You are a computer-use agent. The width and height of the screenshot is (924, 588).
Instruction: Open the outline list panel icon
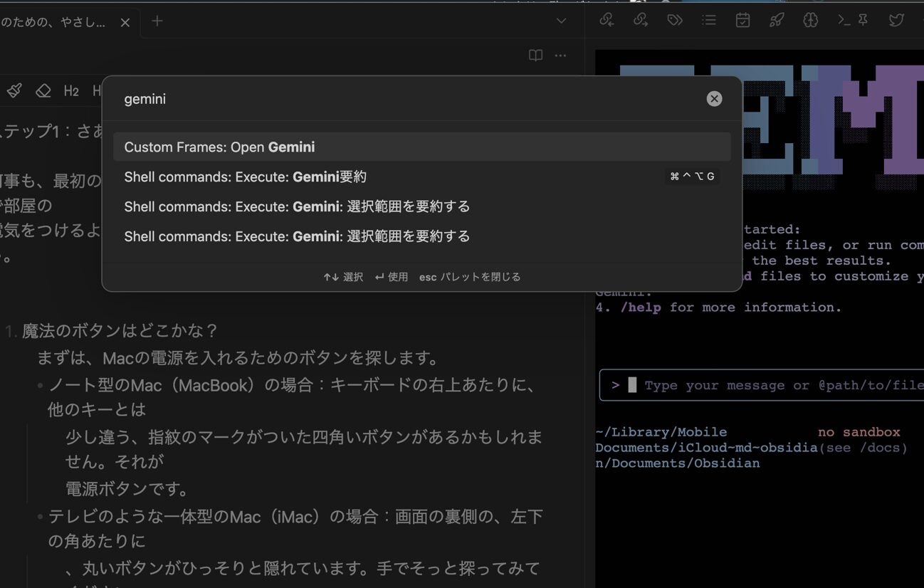708,21
